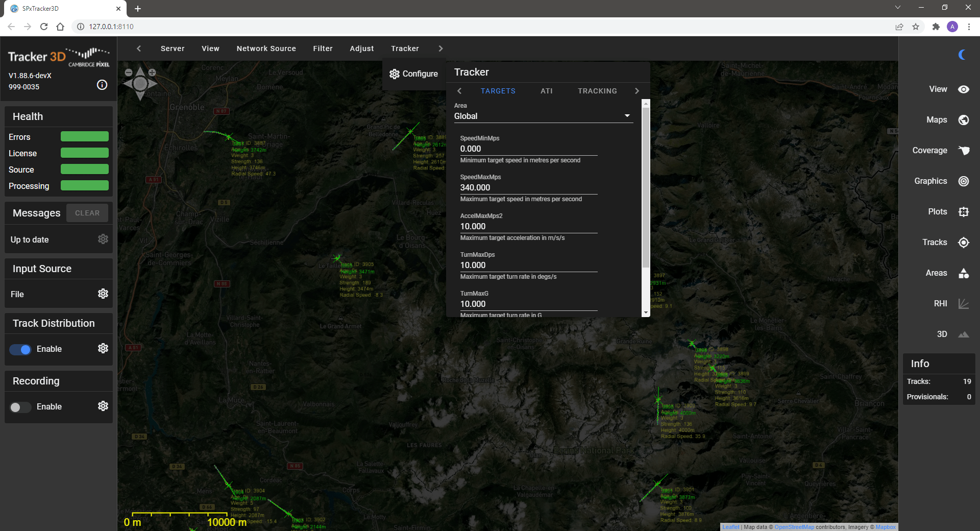The width and height of the screenshot is (980, 531).
Task: Edit the SpeedMaxMps value field
Action: click(528, 187)
